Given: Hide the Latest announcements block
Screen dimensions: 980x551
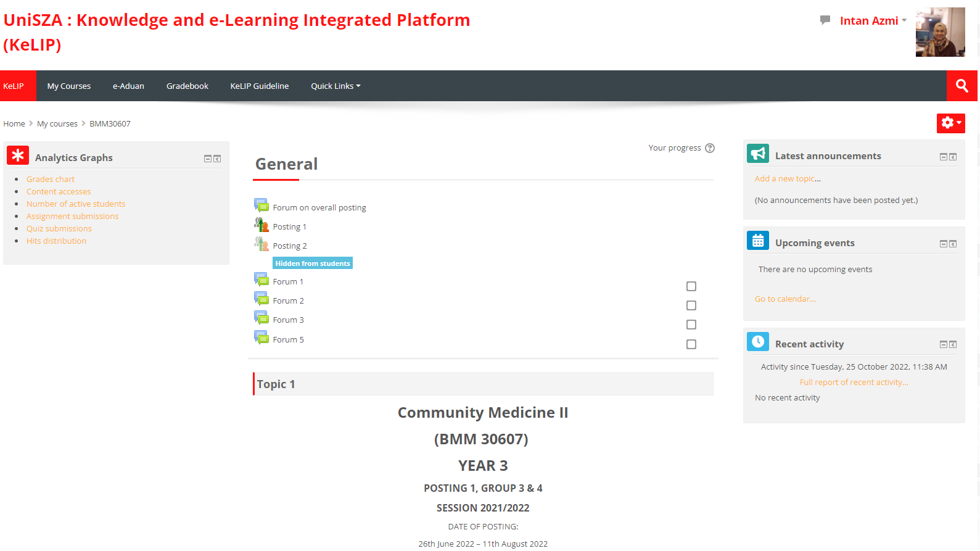Looking at the screenshot, I should 944,157.
